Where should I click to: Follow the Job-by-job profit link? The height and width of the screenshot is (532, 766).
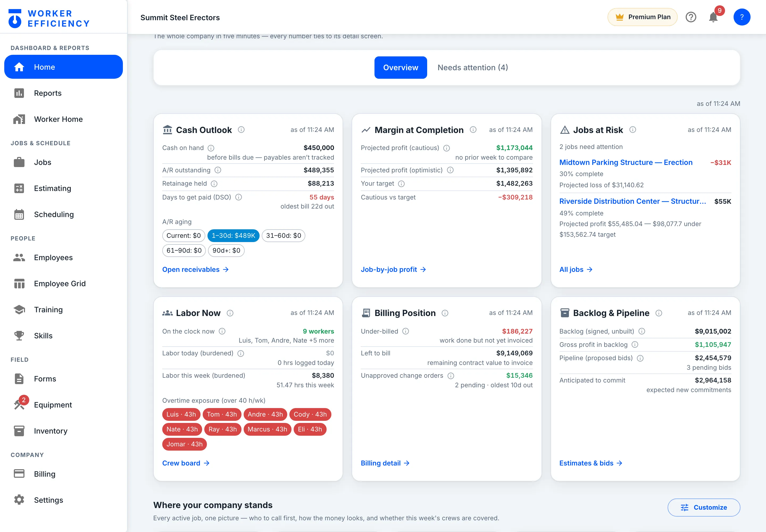coord(393,269)
